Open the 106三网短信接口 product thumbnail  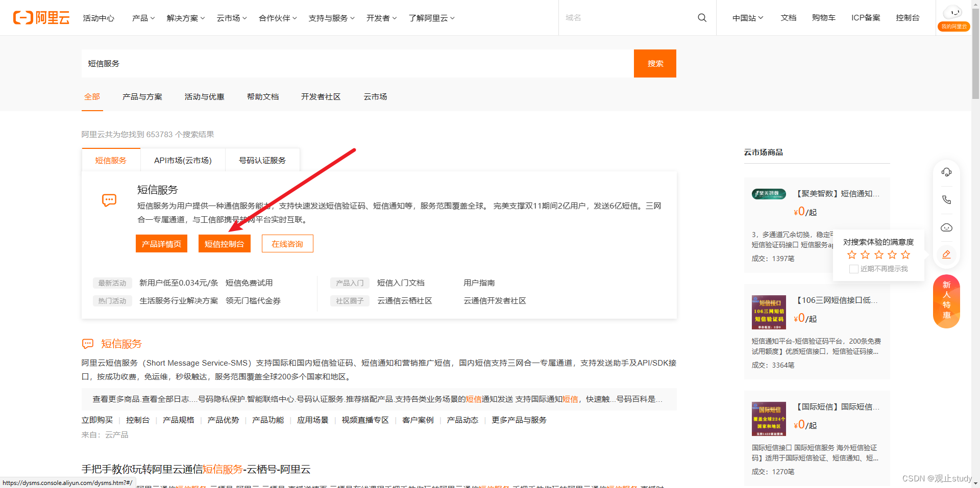(x=769, y=312)
